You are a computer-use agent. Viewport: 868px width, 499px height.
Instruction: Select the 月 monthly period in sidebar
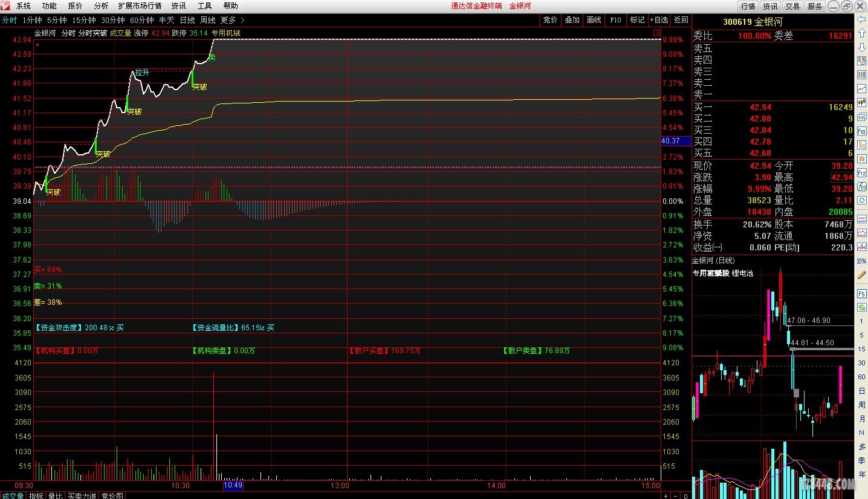coord(861,419)
